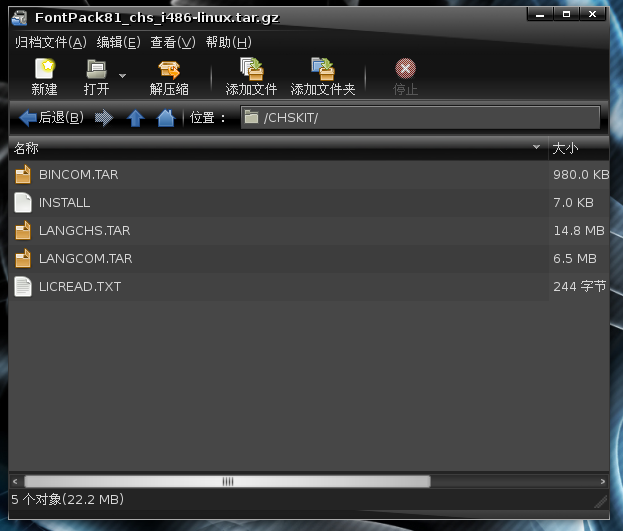Maximize the archive manager window
Image resolution: width=623 pixels, height=531 pixels.
point(566,15)
